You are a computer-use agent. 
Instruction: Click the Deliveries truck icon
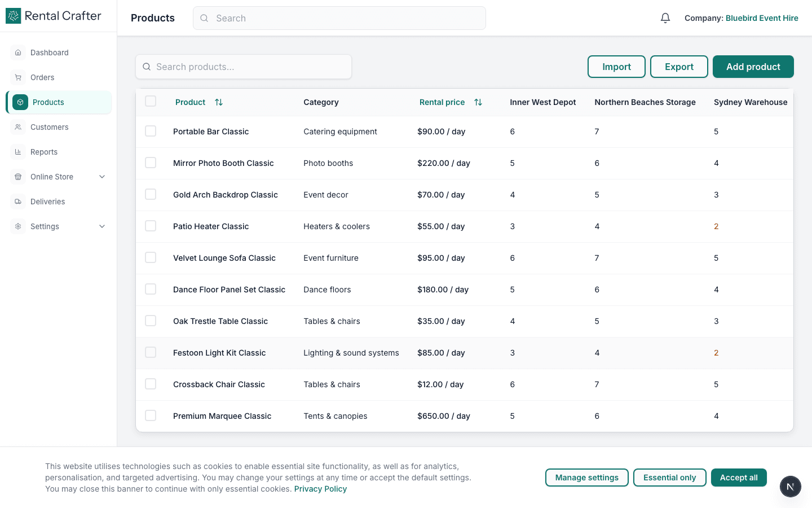pos(18,202)
